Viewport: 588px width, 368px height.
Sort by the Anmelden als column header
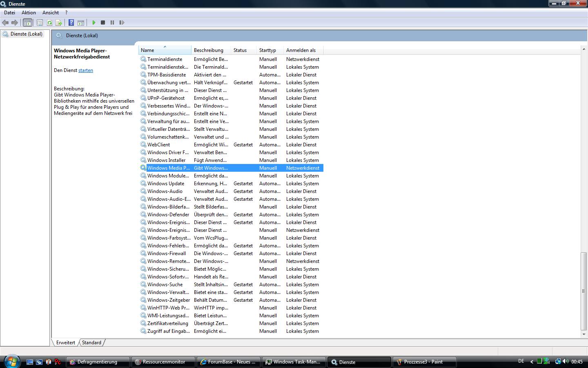tap(303, 50)
